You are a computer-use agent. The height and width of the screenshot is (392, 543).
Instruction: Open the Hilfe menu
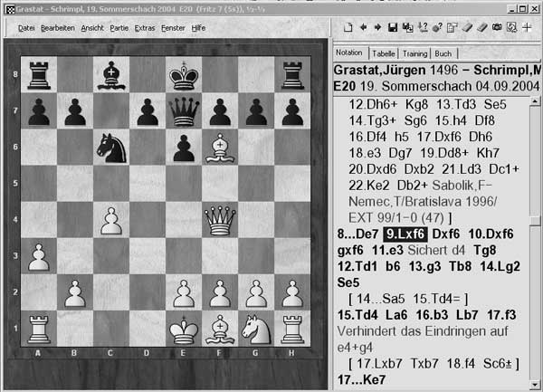coord(198,28)
